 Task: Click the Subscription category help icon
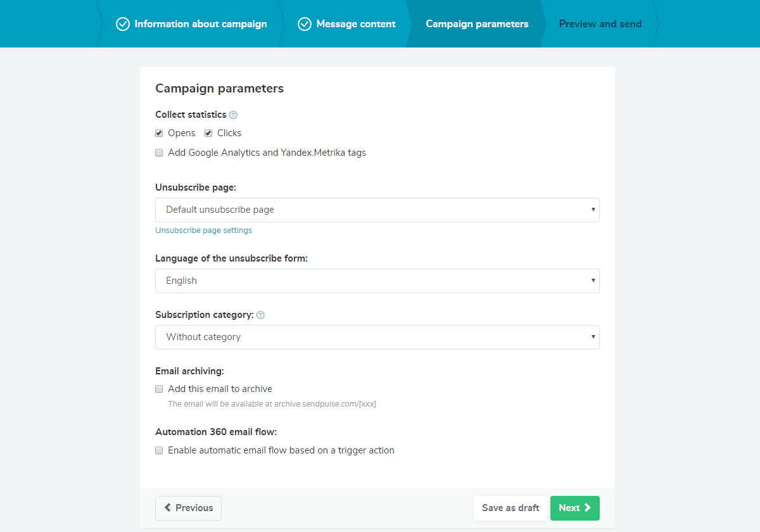click(260, 315)
